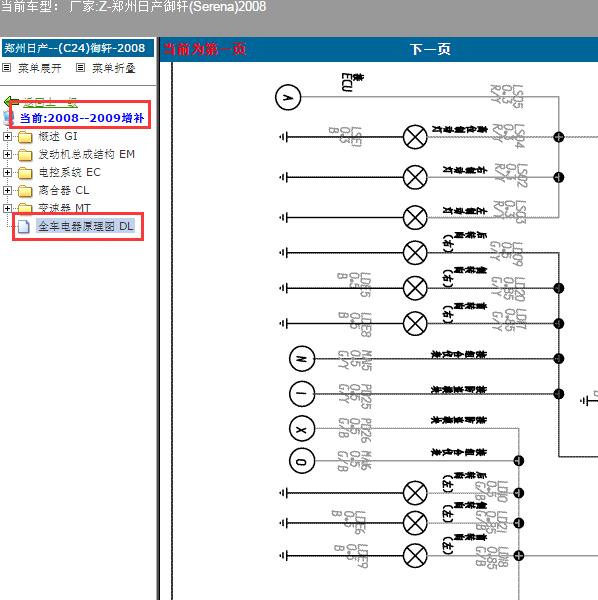Click the 菜单展开 list icon
Viewport: 598px width, 600px height.
(7, 68)
